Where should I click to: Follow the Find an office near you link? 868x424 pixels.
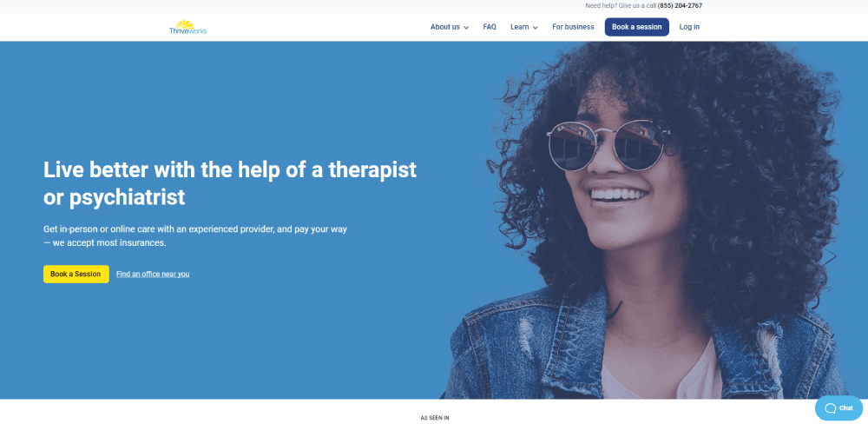tap(153, 274)
